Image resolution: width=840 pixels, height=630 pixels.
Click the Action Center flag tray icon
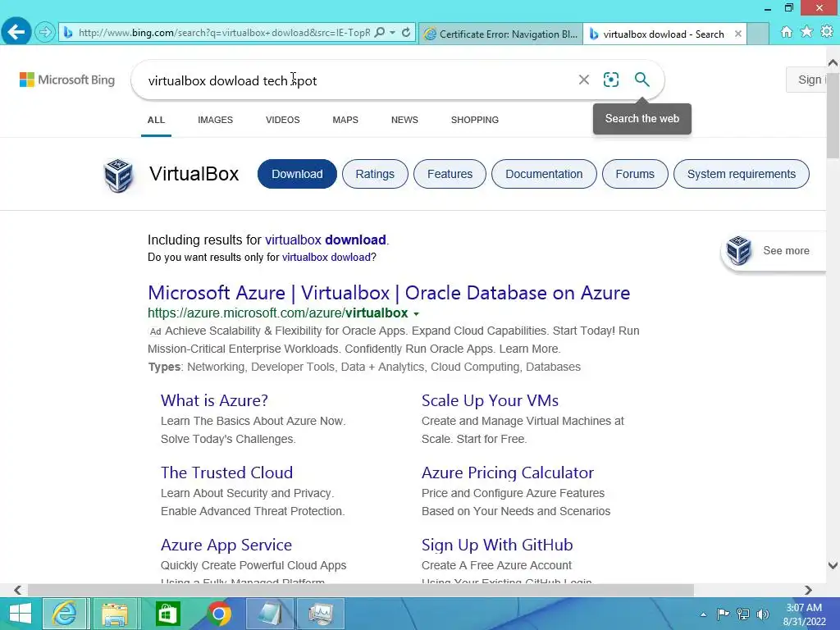click(723, 614)
